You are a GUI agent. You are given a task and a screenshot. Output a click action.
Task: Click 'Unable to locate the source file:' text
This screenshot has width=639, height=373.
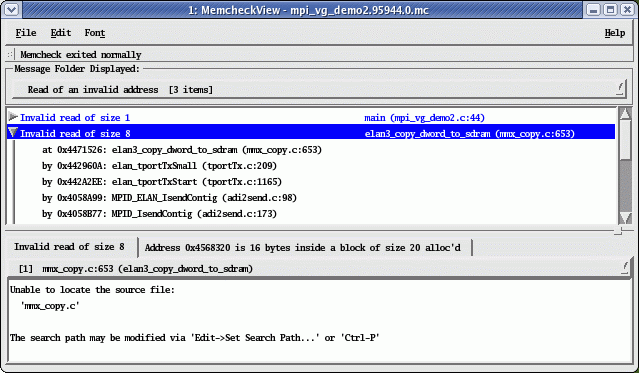pos(93,290)
